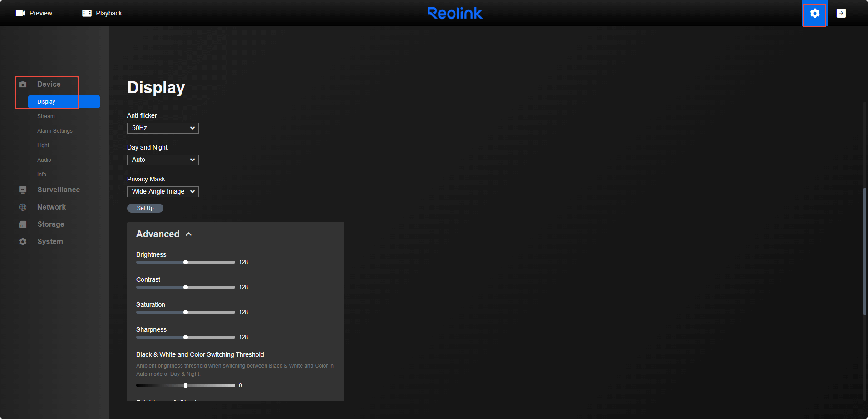Click the Preview camera icon in the top bar
The image size is (868, 419).
click(x=20, y=13)
